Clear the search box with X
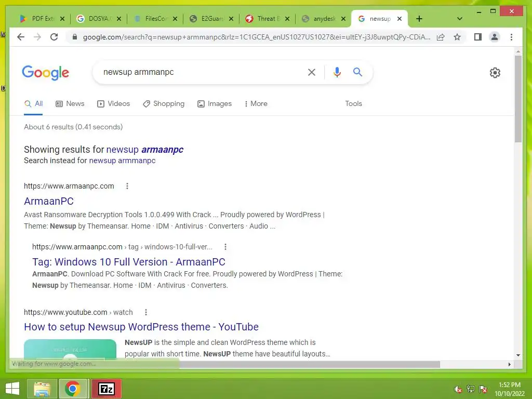532x399 pixels. click(312, 72)
